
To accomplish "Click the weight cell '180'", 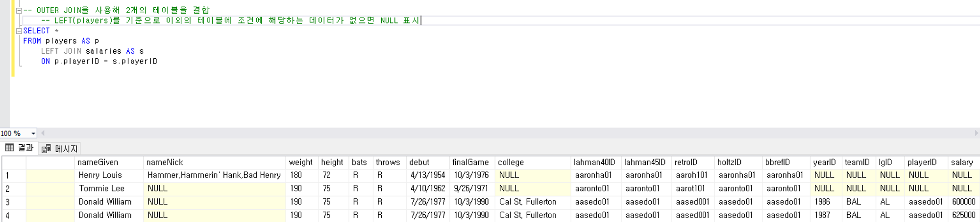I will point(302,175).
